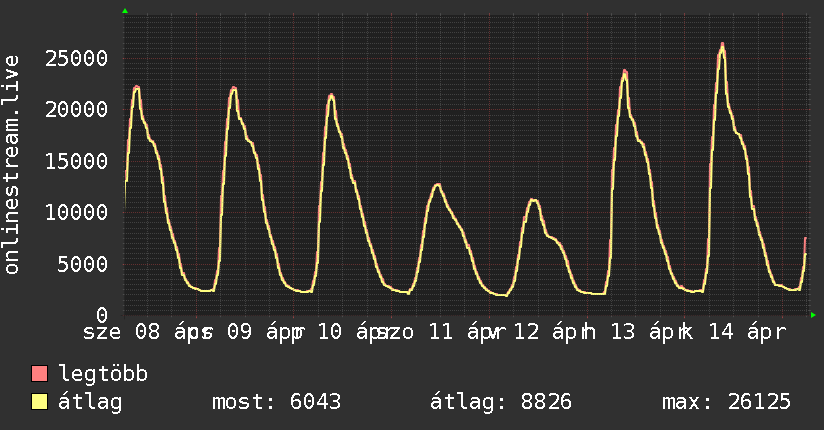The image size is (824, 430).
Task: Click the 20000 y-axis label
Action: tap(77, 110)
